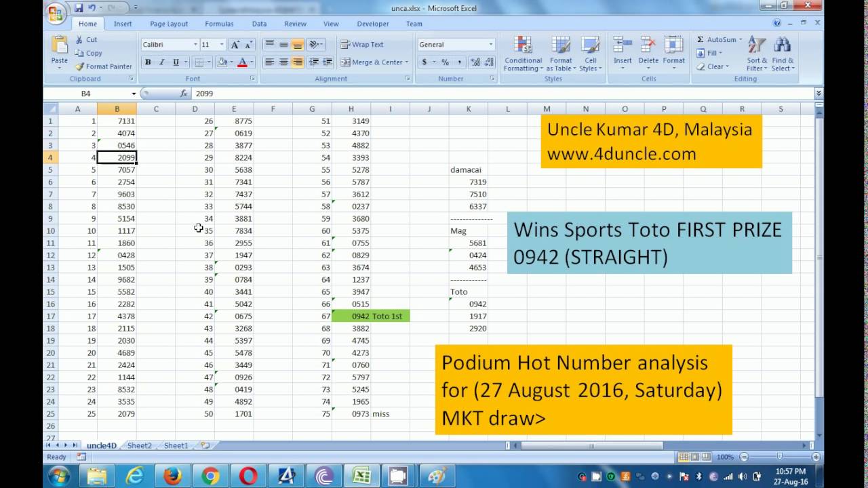Increase font size with Grow Font icon

235,45
